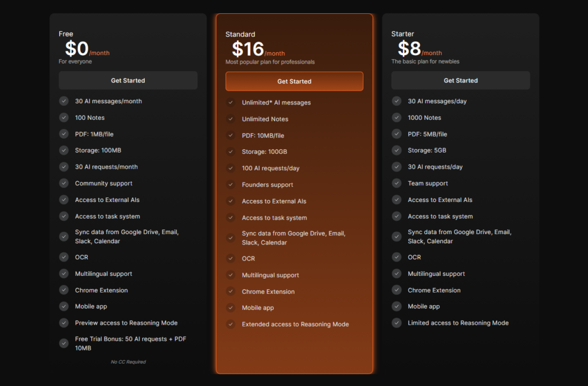
Task: Click Get Started under the Standard plan
Action: pyautogui.click(x=294, y=81)
